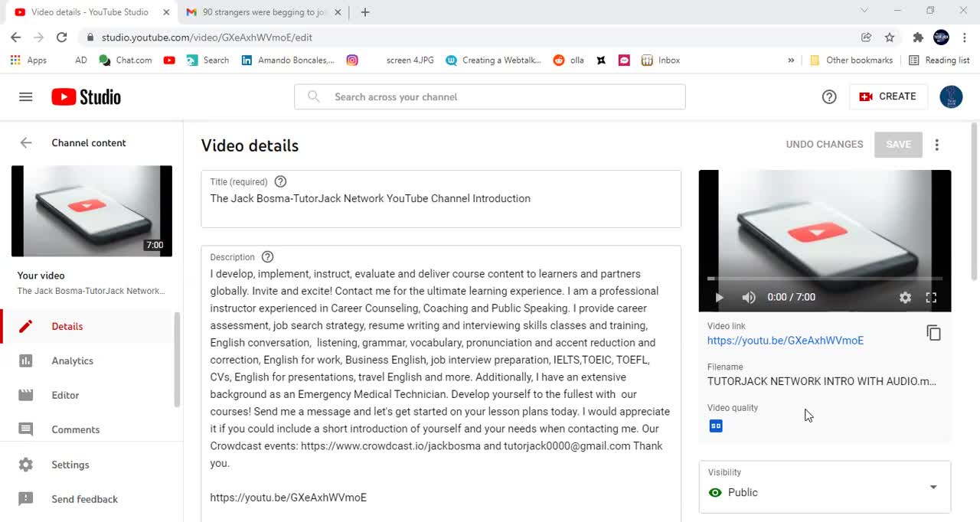This screenshot has height=522, width=980.
Task: Reload the page
Action: [x=62, y=38]
